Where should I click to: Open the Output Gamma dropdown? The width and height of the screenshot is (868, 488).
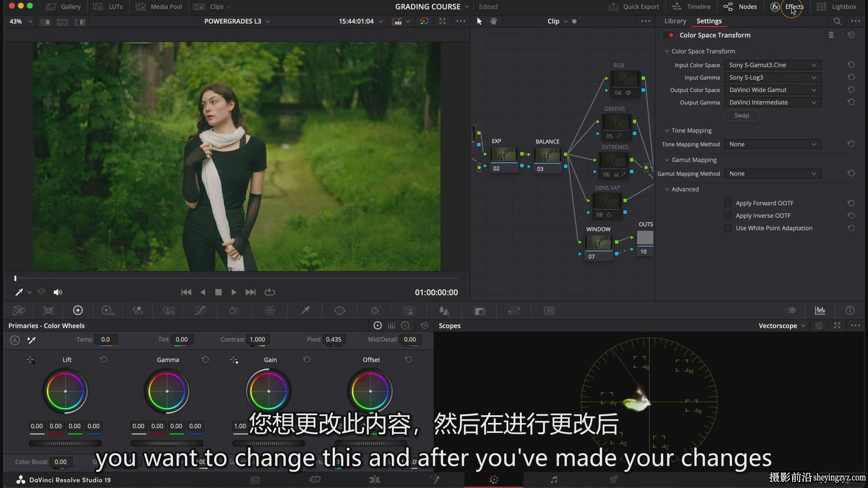pyautogui.click(x=772, y=103)
